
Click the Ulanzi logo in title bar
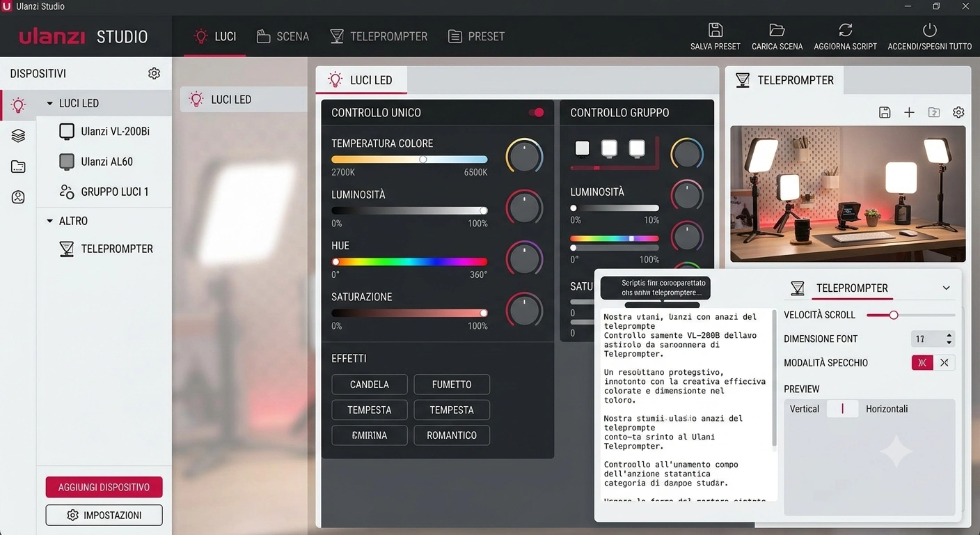tap(7, 6)
